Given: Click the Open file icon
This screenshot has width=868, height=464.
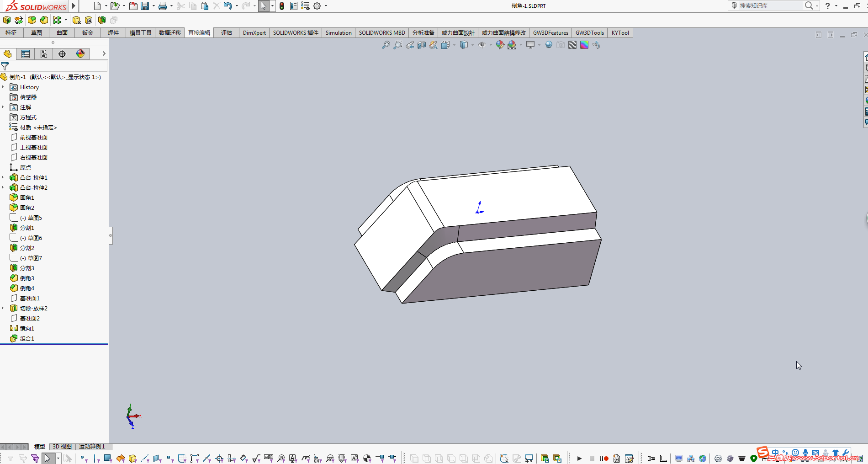Looking at the screenshot, I should click(x=115, y=6).
